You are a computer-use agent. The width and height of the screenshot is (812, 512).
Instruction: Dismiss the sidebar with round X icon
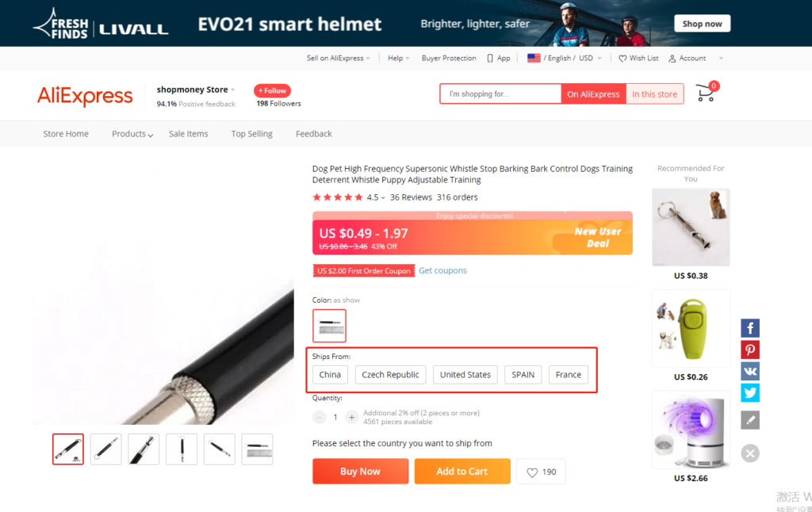tap(750, 453)
